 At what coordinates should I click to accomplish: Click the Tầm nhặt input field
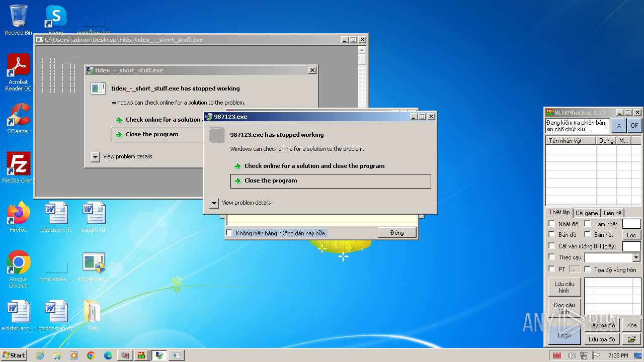[x=631, y=224]
